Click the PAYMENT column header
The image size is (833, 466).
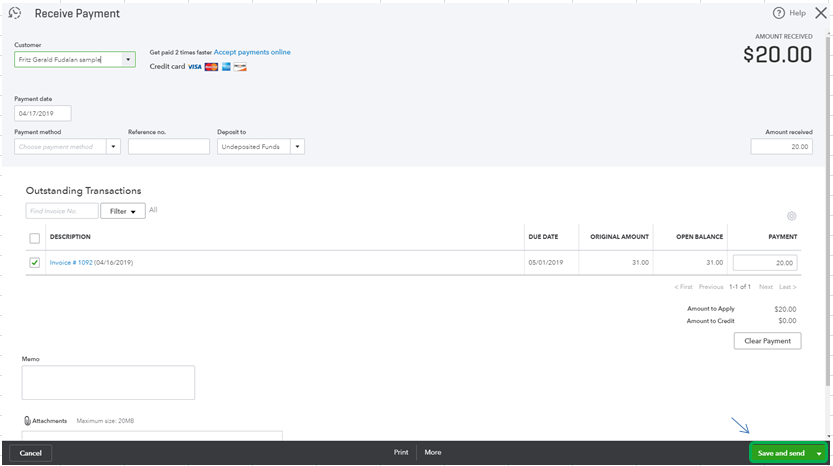pos(783,236)
